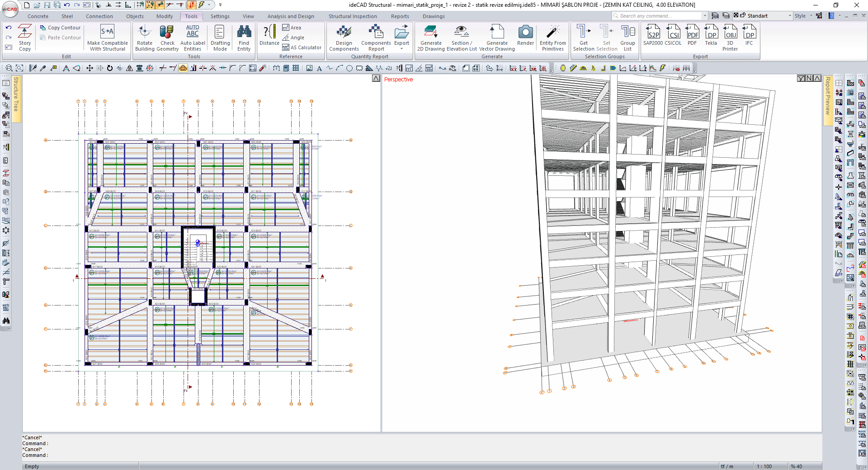Click the Copy Contour button

61,28
